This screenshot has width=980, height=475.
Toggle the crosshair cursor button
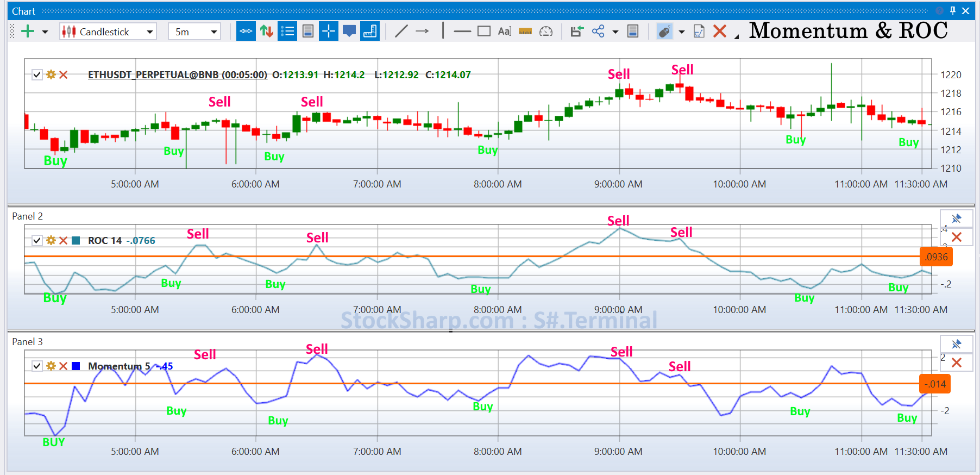[329, 31]
